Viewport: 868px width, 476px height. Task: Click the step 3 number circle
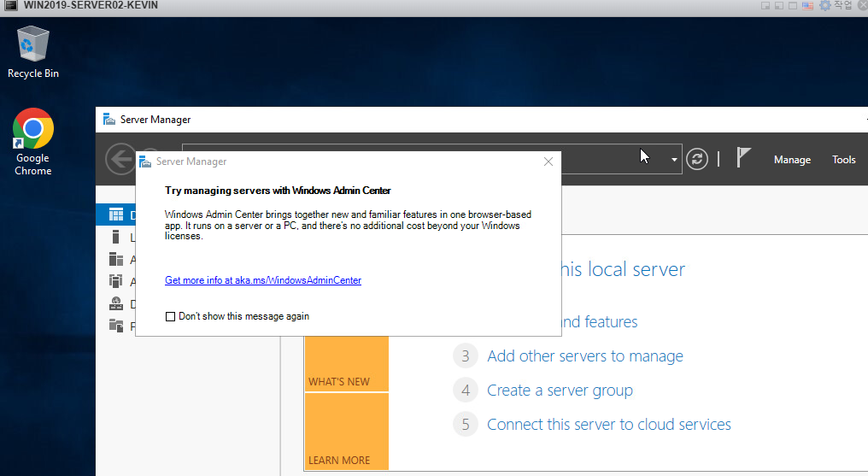(466, 356)
